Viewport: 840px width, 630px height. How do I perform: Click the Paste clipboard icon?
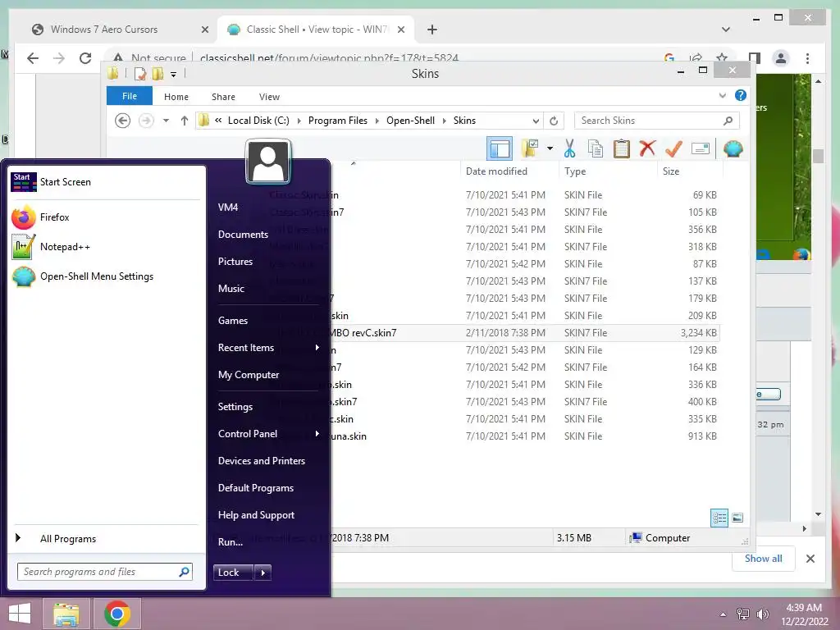[x=622, y=148]
